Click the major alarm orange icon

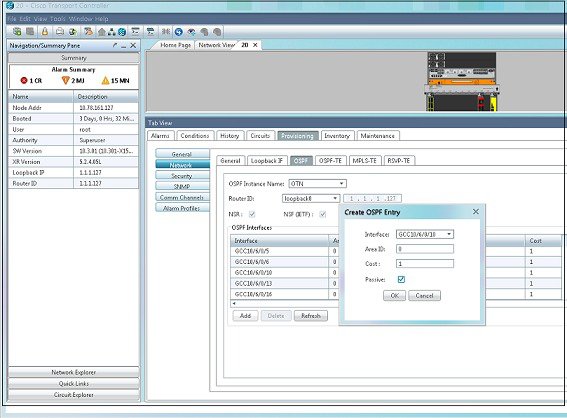(65, 80)
